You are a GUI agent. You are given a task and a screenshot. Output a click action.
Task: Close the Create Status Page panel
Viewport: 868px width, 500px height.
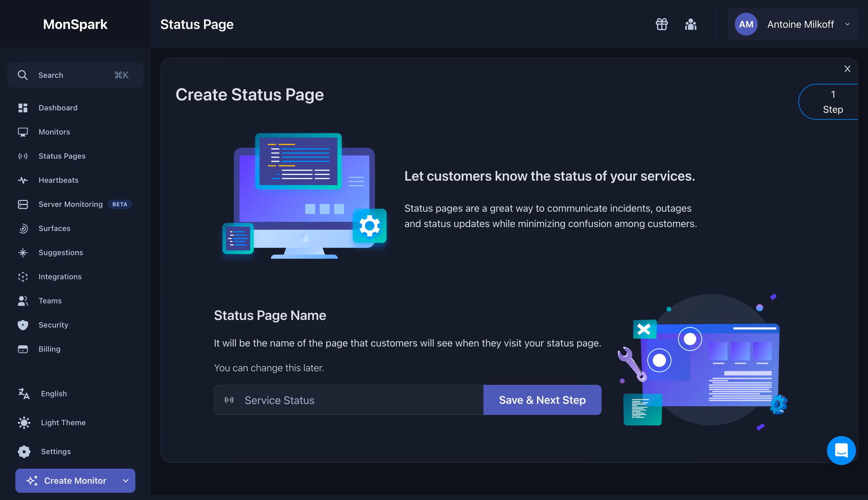point(847,69)
